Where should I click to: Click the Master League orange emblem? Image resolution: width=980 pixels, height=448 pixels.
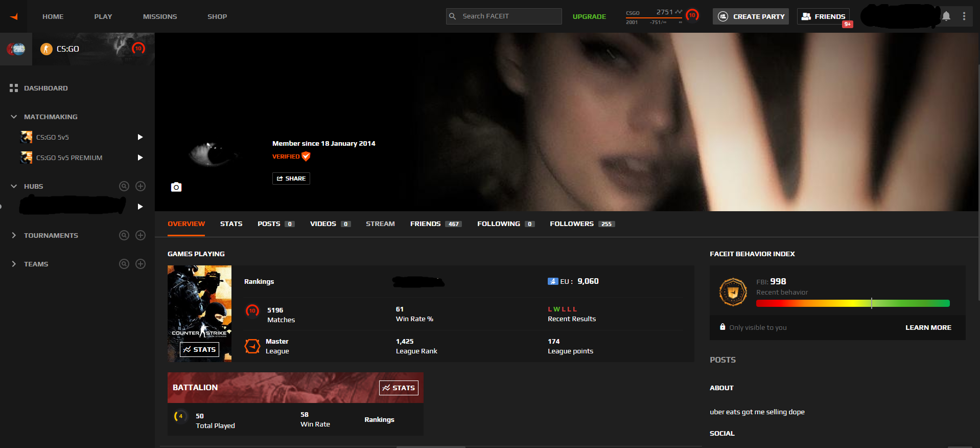[x=252, y=346]
